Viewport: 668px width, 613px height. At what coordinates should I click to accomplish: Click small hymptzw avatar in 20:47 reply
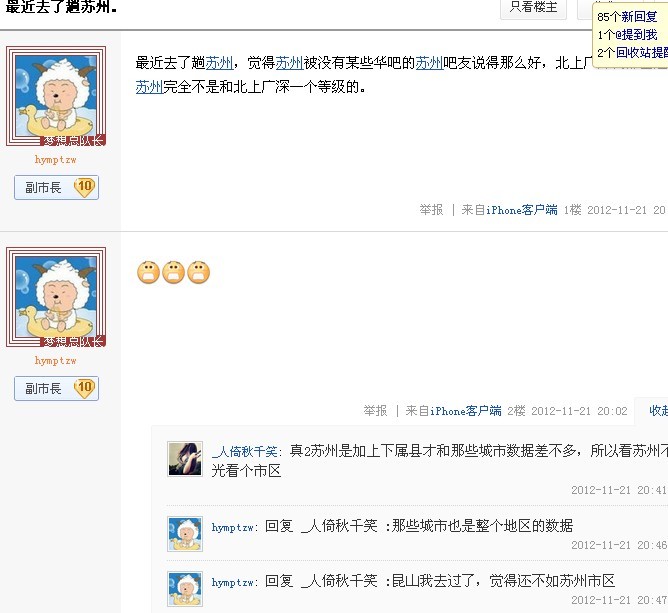click(185, 589)
